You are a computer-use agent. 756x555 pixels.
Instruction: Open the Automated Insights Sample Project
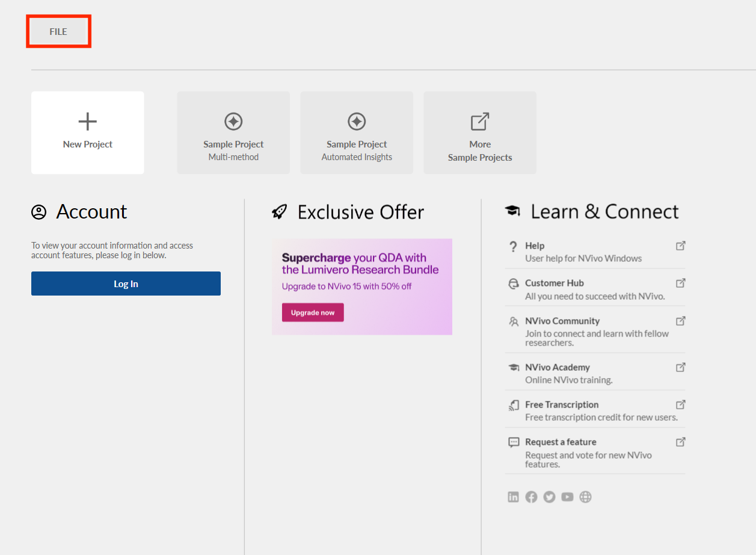pos(357,132)
